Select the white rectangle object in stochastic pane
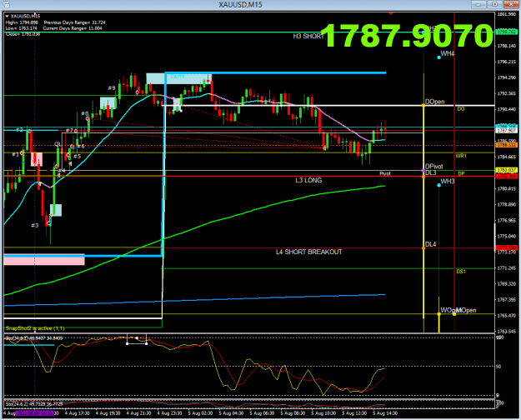The image size is (521, 420). pyautogui.click(x=137, y=341)
